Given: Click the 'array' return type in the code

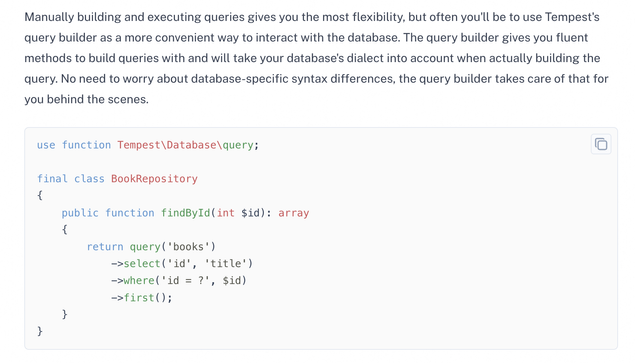Looking at the screenshot, I should [294, 213].
